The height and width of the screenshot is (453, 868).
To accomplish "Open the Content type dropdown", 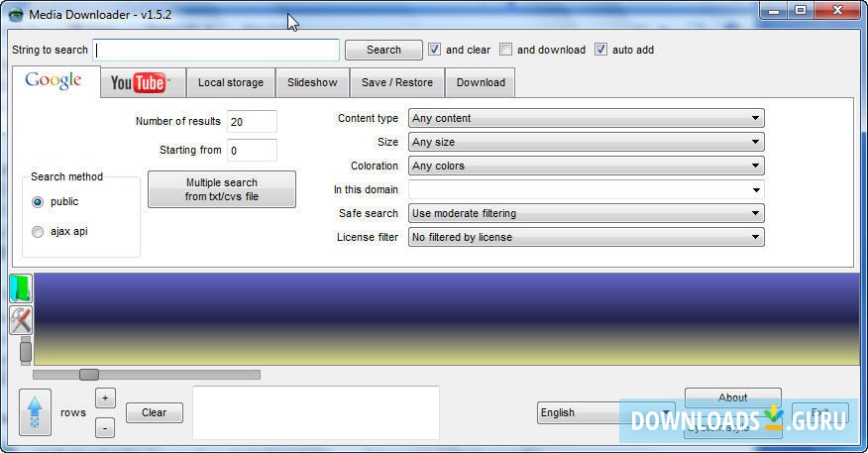I will coord(587,118).
